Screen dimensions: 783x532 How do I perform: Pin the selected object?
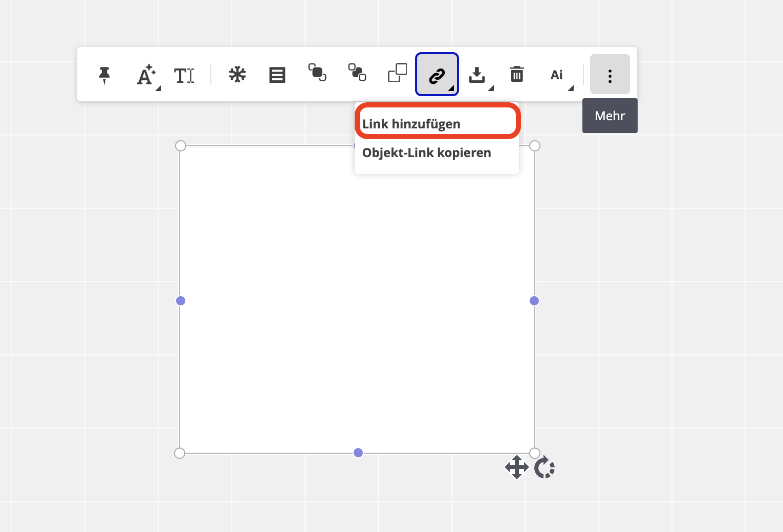coord(104,74)
